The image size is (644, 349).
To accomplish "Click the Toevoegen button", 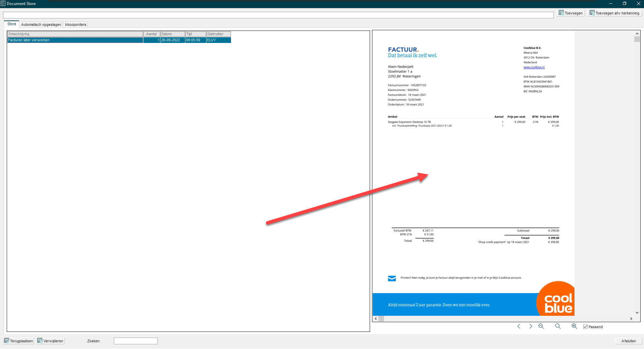I will pos(570,13).
